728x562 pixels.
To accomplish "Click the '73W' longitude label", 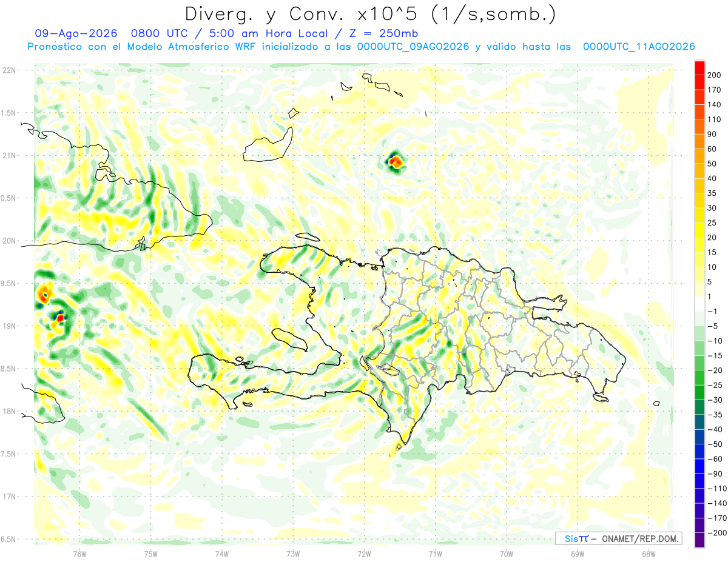I will click(x=293, y=554).
